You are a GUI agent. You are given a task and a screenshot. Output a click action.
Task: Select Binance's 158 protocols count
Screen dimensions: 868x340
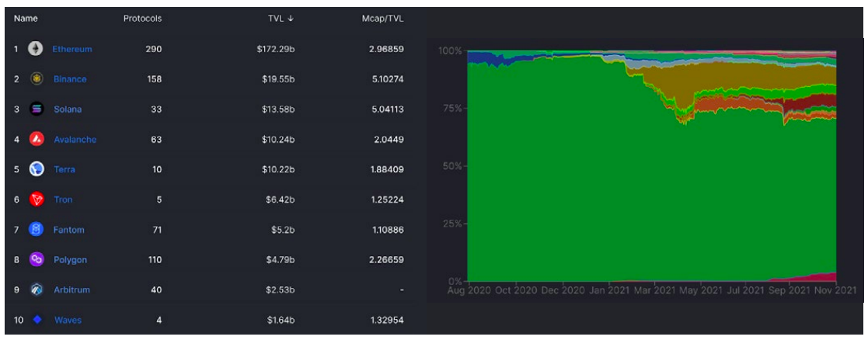point(154,79)
